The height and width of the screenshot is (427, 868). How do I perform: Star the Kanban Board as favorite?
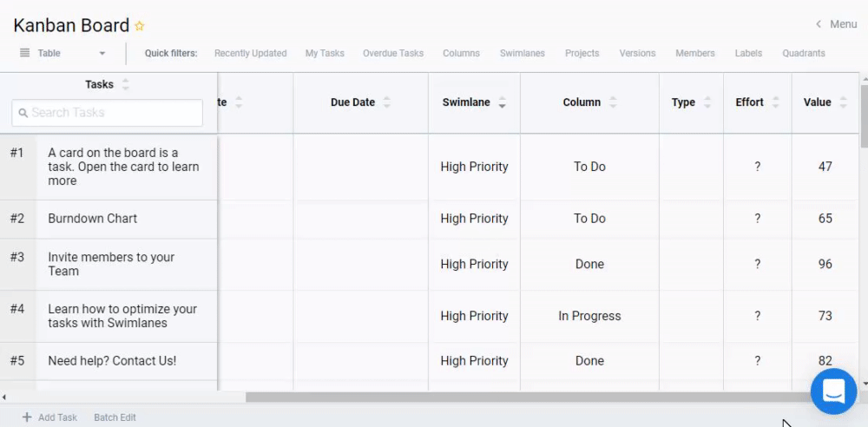tap(140, 26)
